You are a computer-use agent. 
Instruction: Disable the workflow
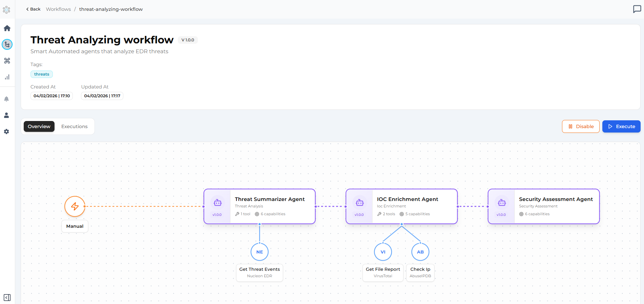(581, 126)
